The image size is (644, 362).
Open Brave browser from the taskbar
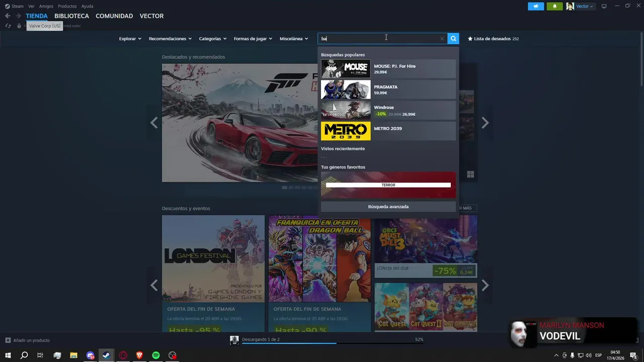pos(139,355)
